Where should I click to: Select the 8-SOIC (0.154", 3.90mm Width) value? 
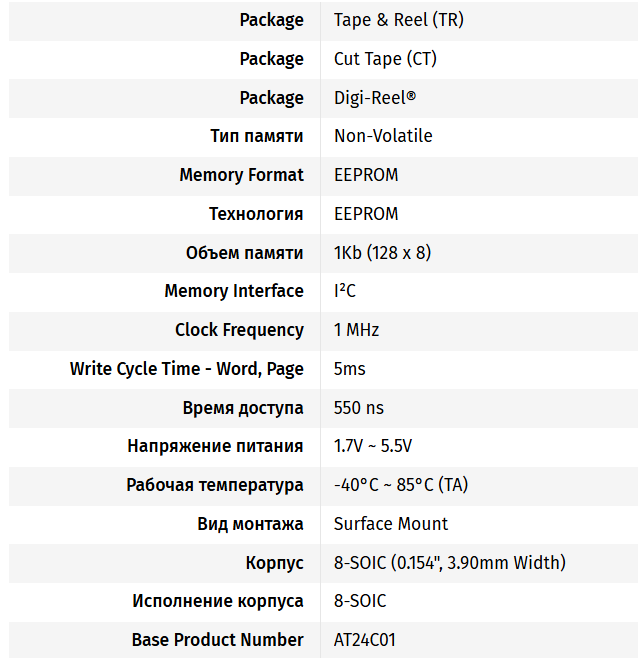(x=450, y=563)
